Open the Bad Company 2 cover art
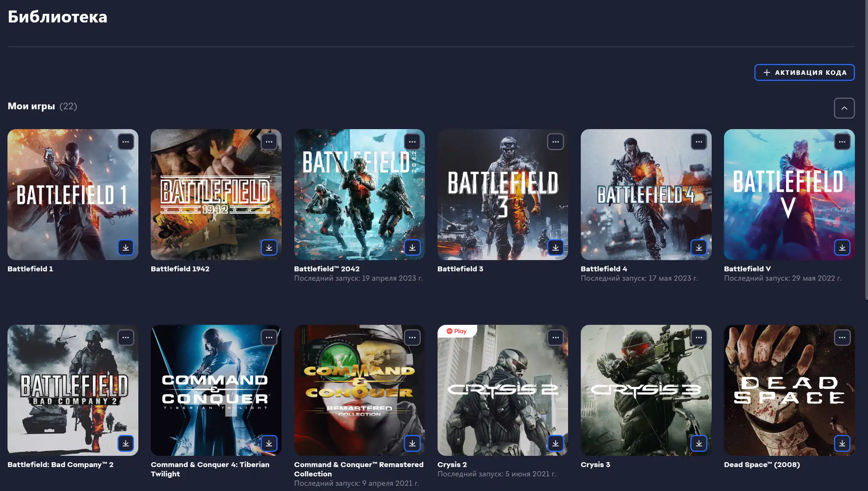The width and height of the screenshot is (868, 491). click(x=73, y=390)
